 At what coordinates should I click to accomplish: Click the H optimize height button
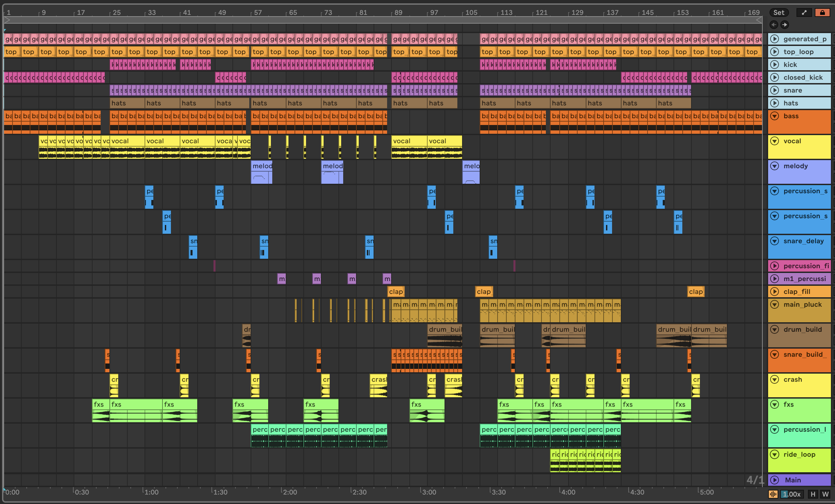click(813, 494)
